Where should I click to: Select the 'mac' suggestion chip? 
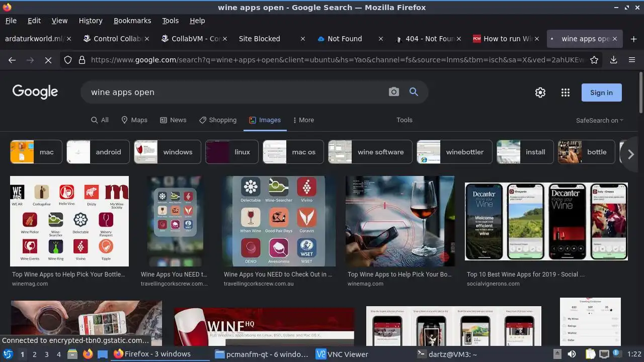tap(36, 152)
